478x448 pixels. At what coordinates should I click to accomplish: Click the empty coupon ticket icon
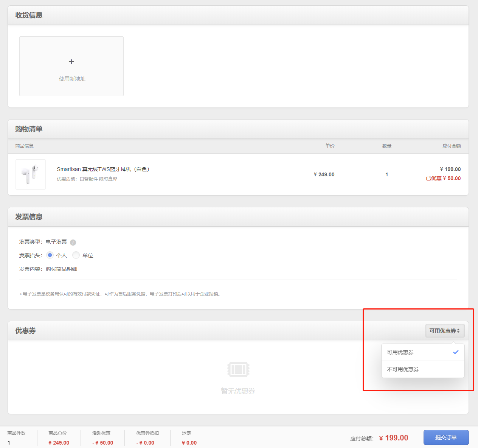(238, 369)
